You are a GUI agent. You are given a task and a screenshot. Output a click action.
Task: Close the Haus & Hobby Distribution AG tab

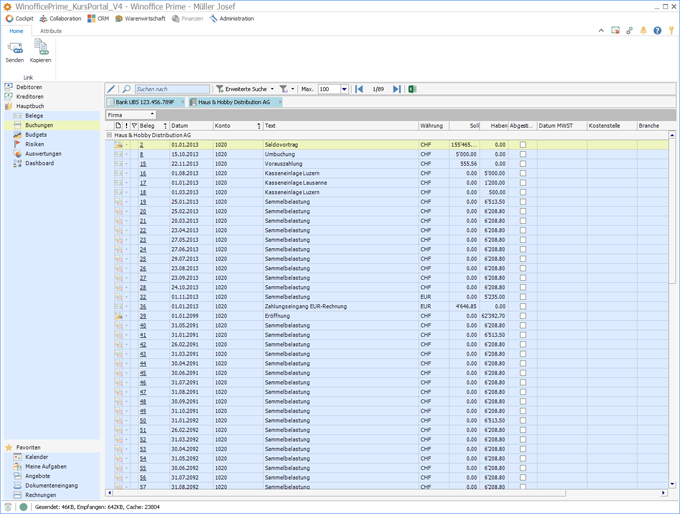(x=280, y=102)
